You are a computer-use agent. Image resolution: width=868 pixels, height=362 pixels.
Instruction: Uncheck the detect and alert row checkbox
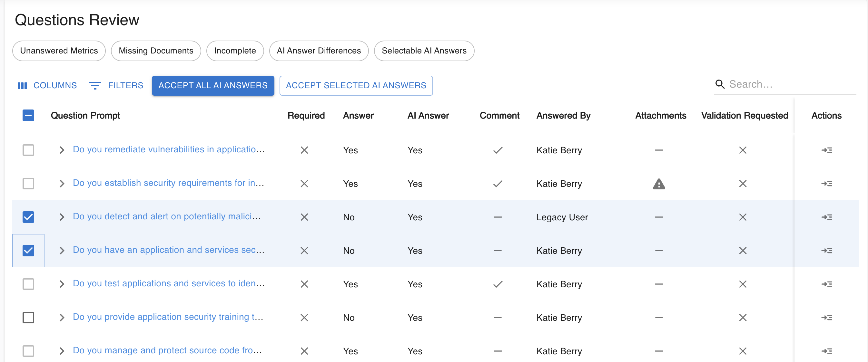[x=28, y=217]
